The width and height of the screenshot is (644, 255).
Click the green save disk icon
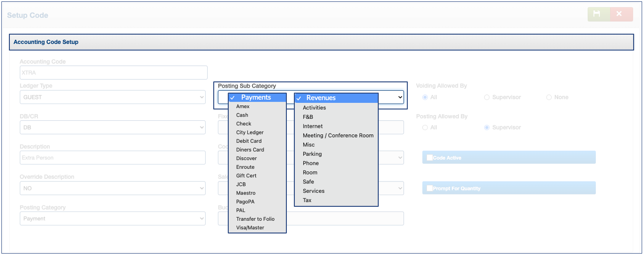pyautogui.click(x=597, y=15)
